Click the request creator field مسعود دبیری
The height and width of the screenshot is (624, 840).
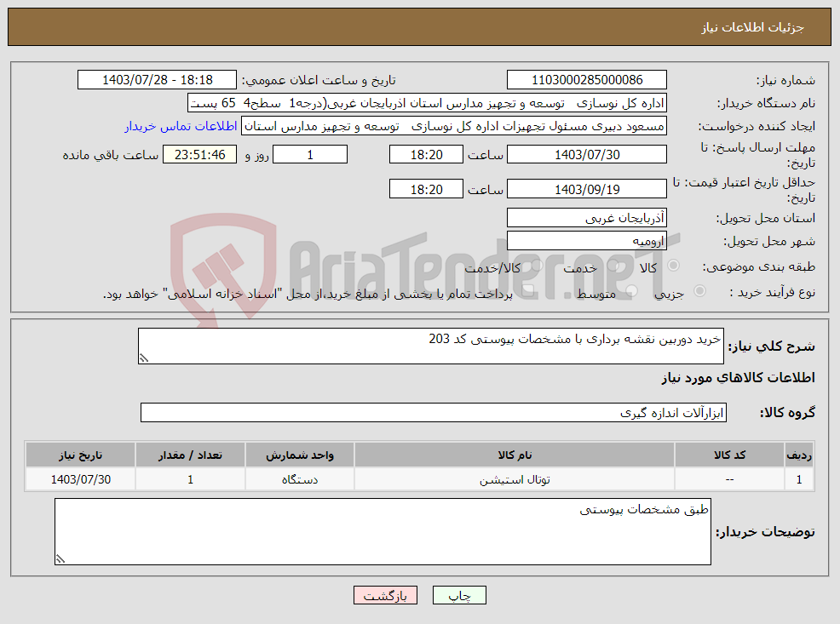pyautogui.click(x=454, y=126)
